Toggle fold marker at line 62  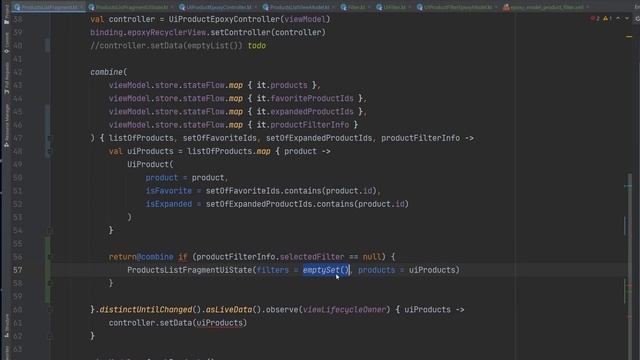(49, 336)
